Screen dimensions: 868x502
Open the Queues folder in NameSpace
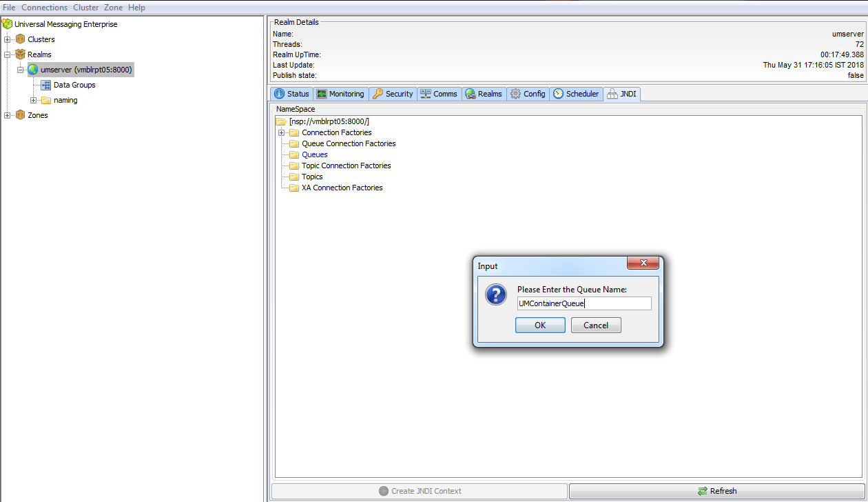315,154
